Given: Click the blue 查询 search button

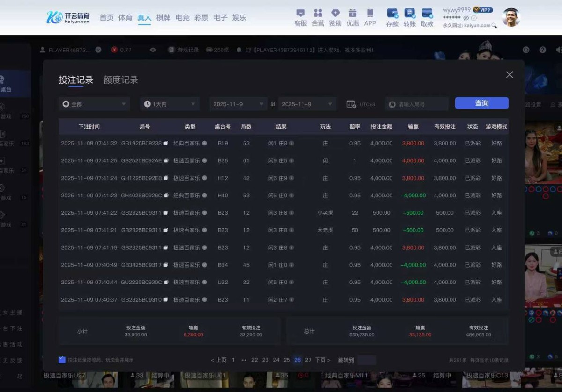Looking at the screenshot, I should coord(481,103).
